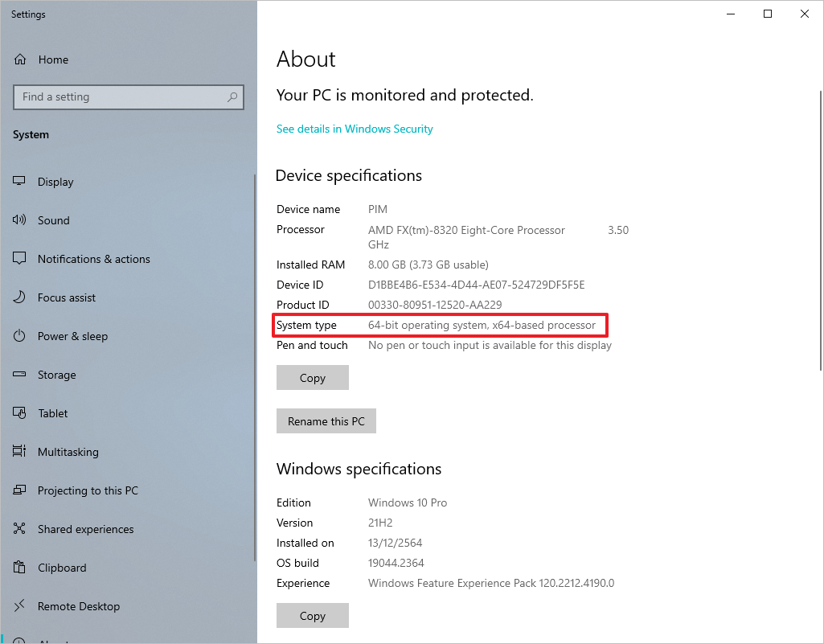Image resolution: width=824 pixels, height=644 pixels.
Task: Open Projecting to this PC
Action: click(x=127, y=490)
